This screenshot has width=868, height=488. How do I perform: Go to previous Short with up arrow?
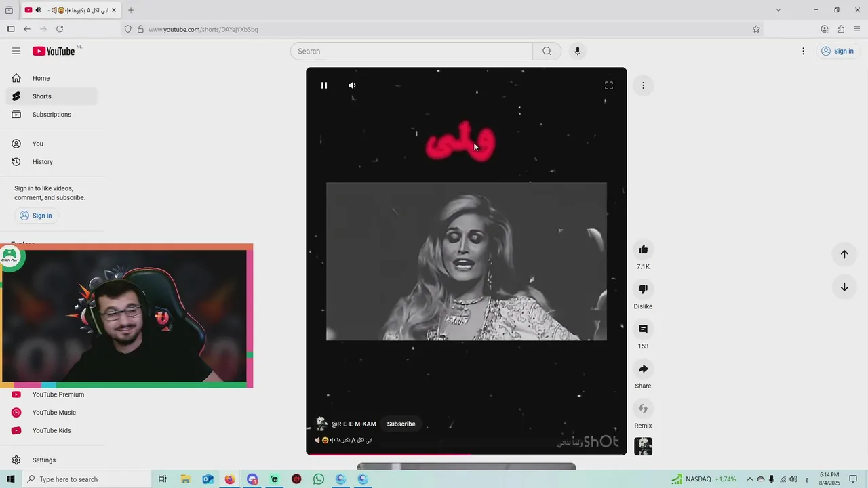[844, 254]
